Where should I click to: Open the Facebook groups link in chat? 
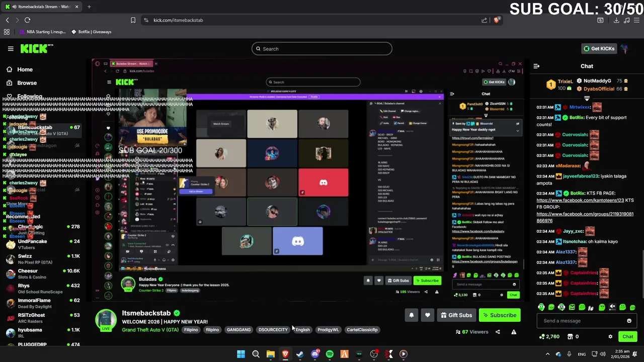click(585, 217)
